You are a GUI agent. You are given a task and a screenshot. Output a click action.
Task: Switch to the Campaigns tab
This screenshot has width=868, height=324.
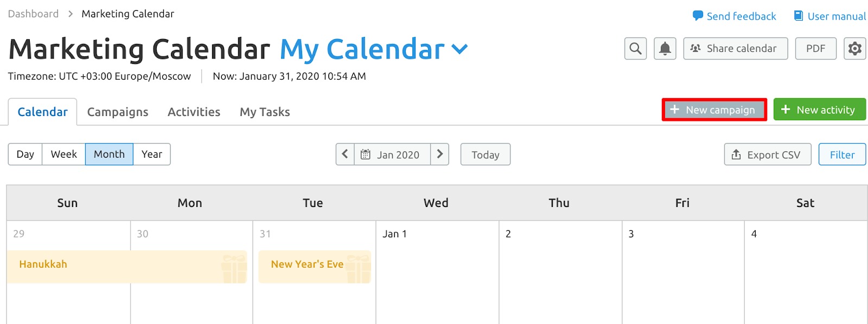tap(118, 112)
